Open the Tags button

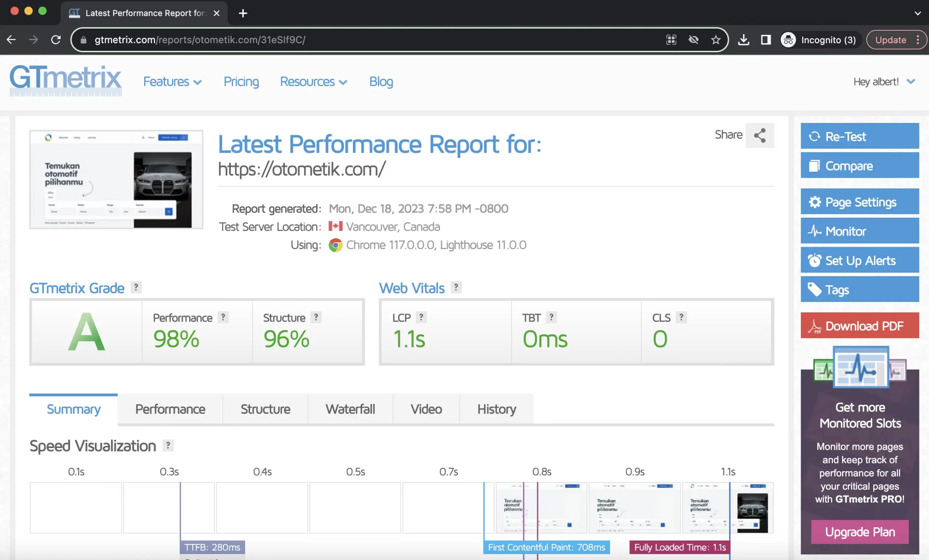pyautogui.click(x=860, y=290)
